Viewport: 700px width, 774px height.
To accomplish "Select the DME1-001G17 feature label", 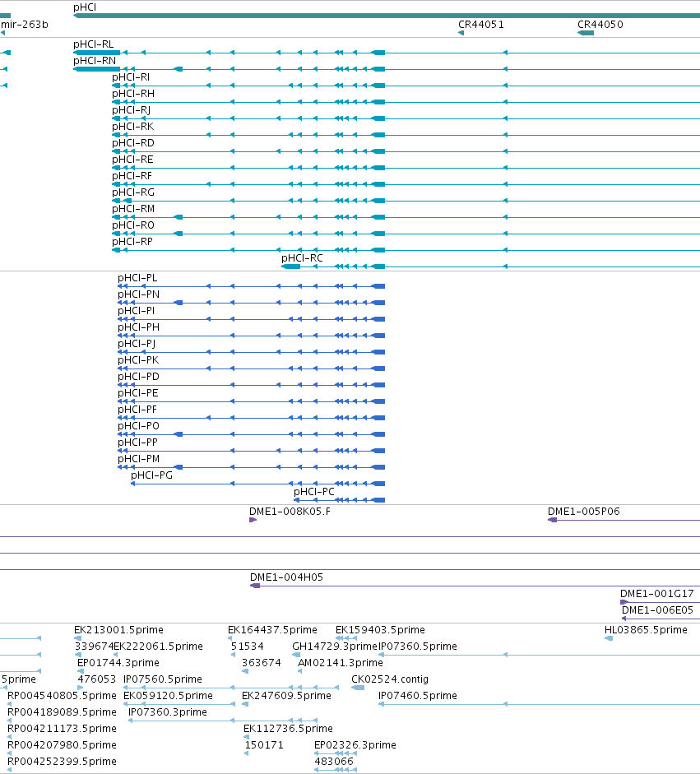I will [657, 593].
